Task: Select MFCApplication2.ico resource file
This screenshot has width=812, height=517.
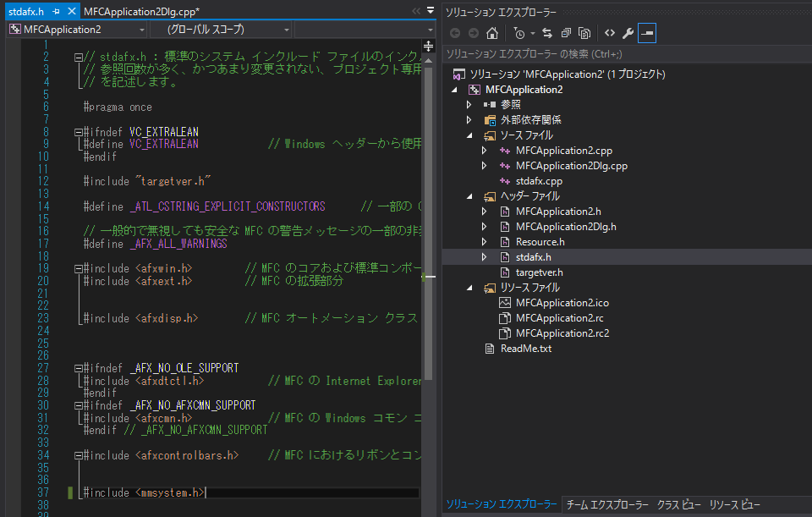Action: [x=562, y=303]
